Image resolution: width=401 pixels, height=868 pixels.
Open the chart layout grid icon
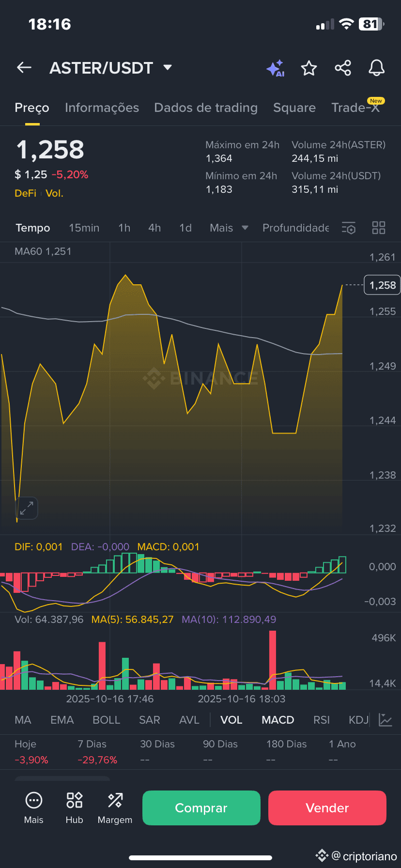(x=379, y=228)
